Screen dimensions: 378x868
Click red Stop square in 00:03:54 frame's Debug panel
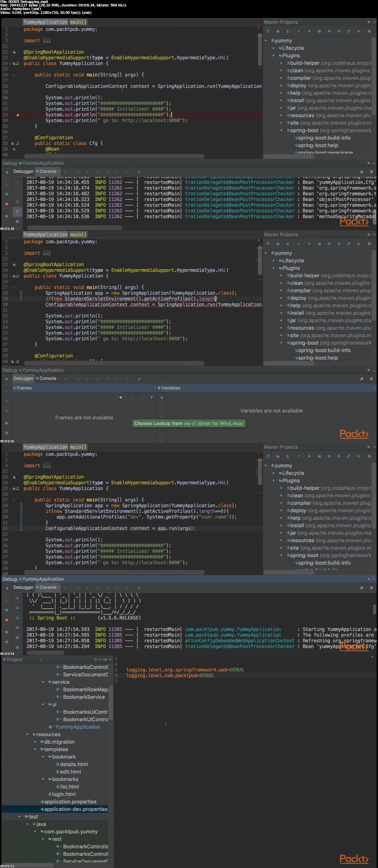pyautogui.click(x=6, y=620)
